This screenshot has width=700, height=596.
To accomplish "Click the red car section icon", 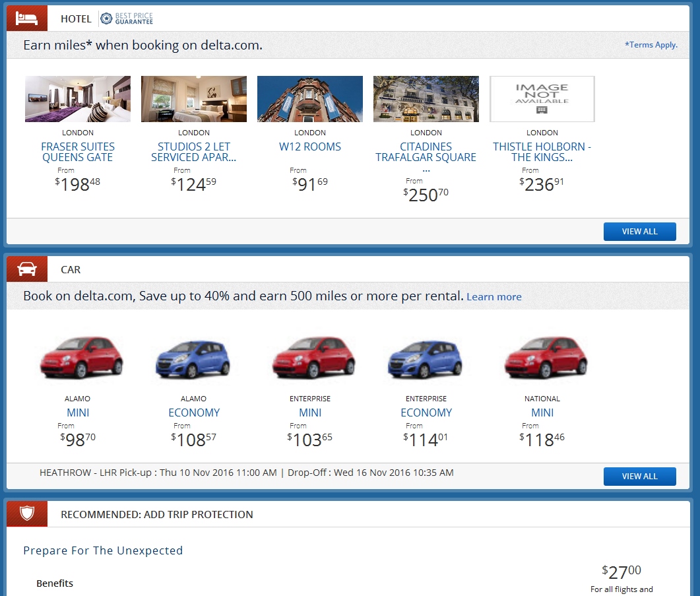I will (27, 269).
